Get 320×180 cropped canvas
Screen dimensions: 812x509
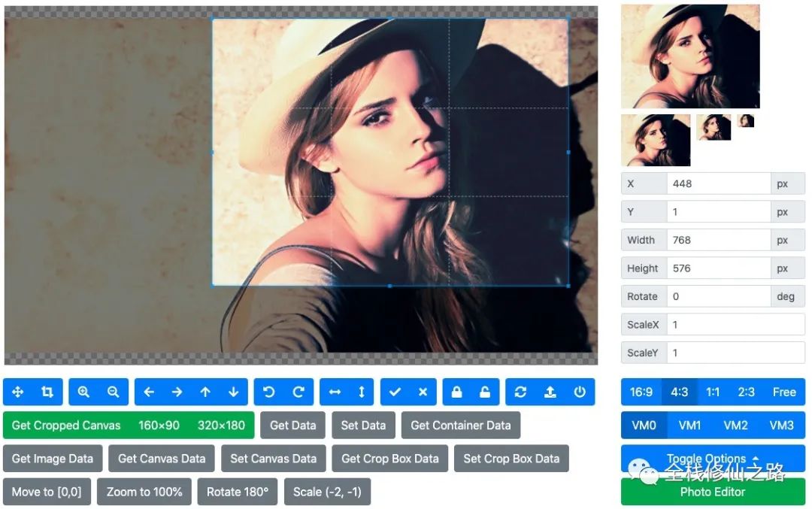point(221,425)
